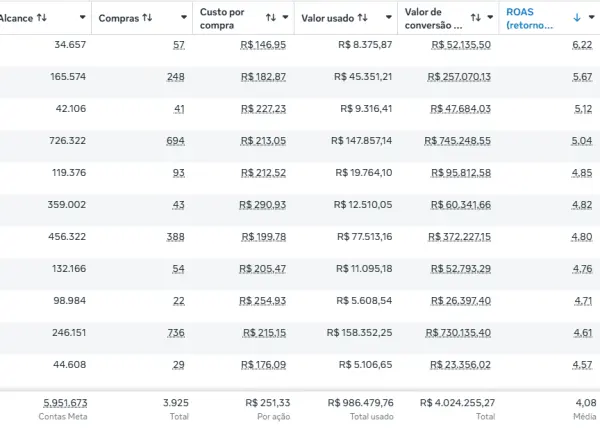Screen dimensions: 600x434
Task: Click the ROAS (retorno...) column header
Action: pyautogui.click(x=530, y=18)
